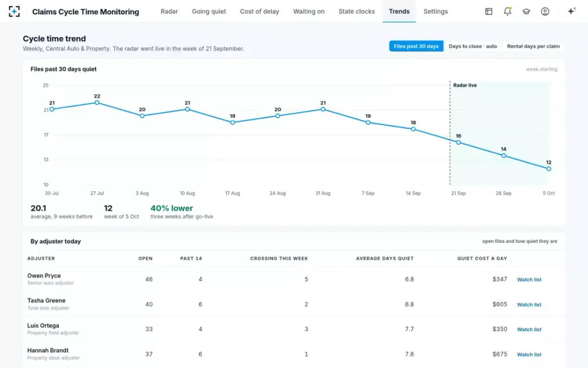Switch chart to Days to close · auto
Image resolution: width=588 pixels, height=368 pixels.
tap(473, 46)
